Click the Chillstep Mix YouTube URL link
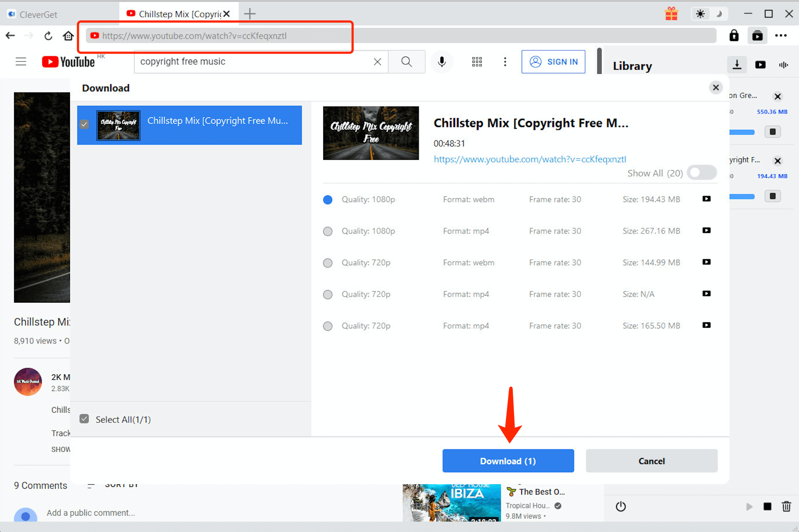 [530, 159]
